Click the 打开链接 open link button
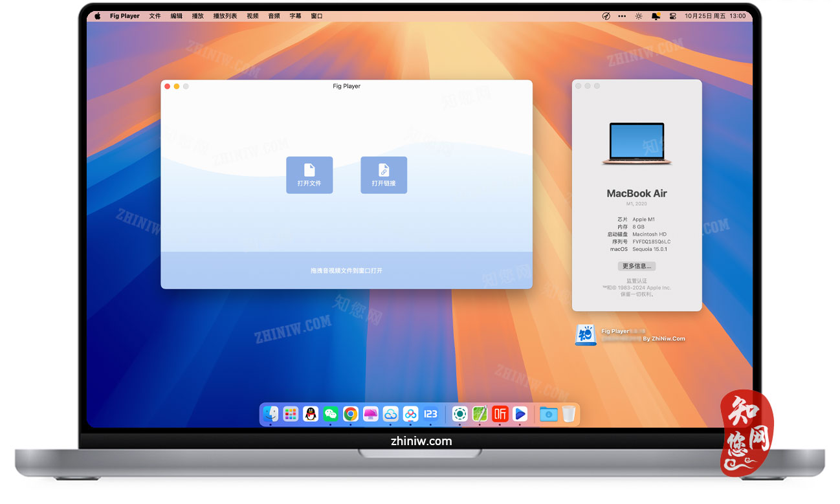 (384, 175)
